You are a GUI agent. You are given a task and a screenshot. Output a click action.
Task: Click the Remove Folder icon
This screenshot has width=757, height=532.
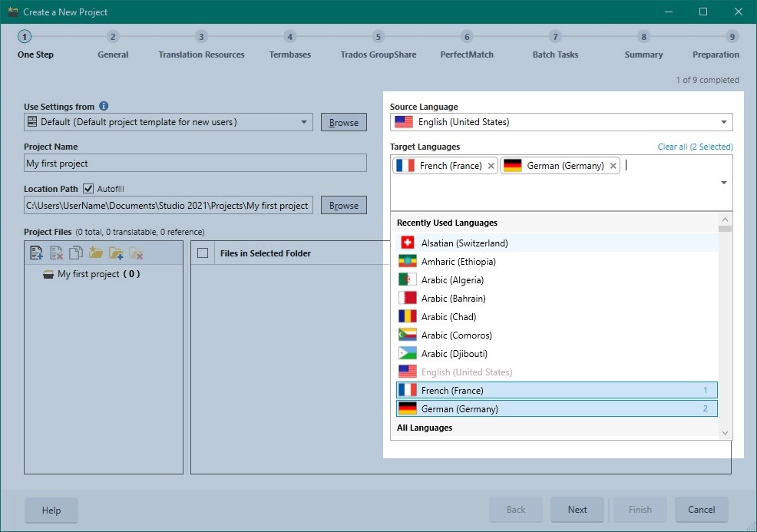click(136, 253)
